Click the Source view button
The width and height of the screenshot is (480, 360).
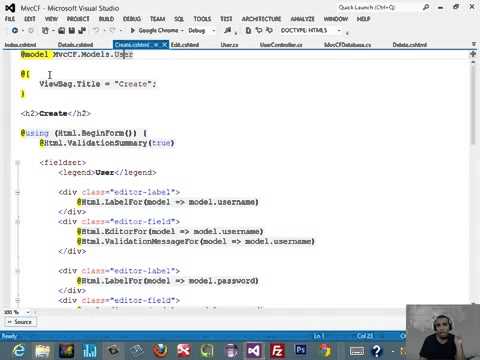pyautogui.click(x=20, y=322)
